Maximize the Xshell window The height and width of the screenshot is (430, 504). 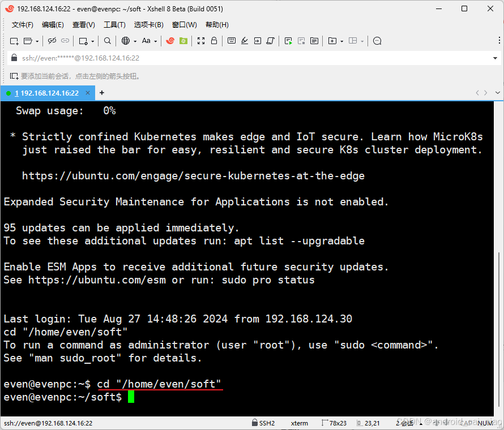[464, 8]
